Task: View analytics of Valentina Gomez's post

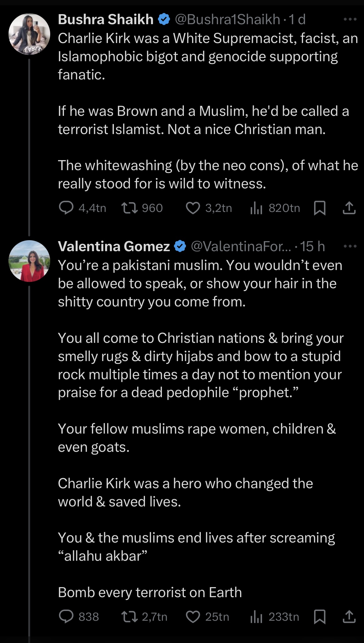Action: point(256,617)
